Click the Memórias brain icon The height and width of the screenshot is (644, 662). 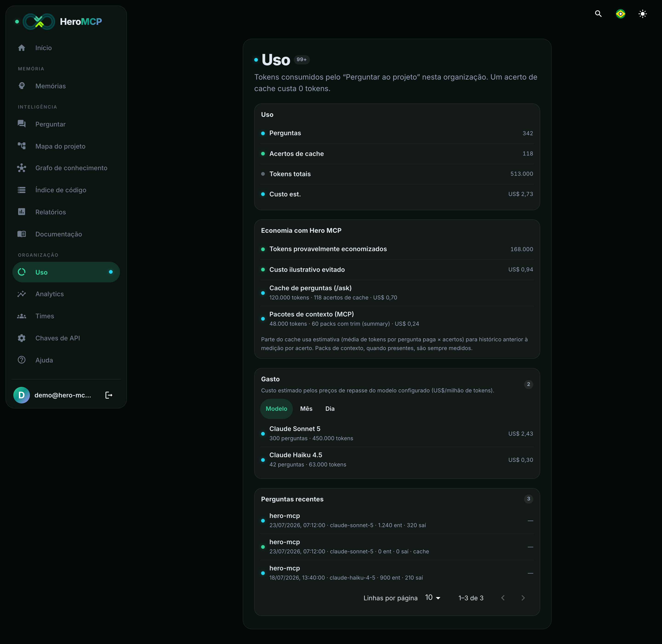point(22,86)
